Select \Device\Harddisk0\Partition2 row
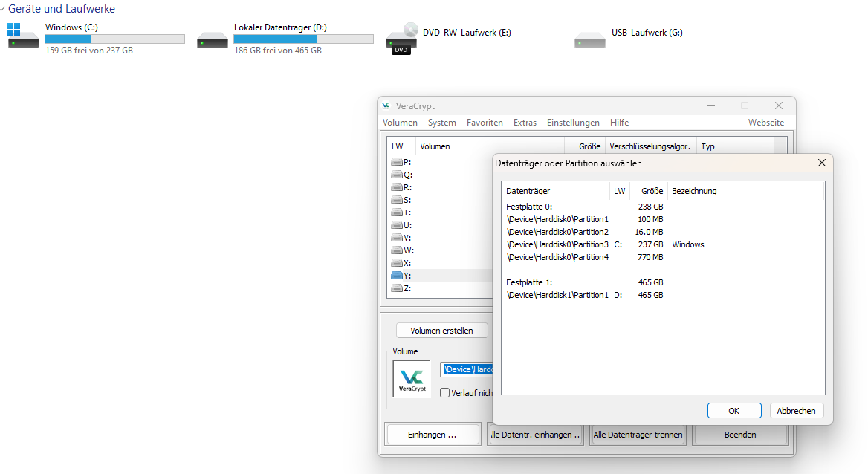 pos(663,232)
